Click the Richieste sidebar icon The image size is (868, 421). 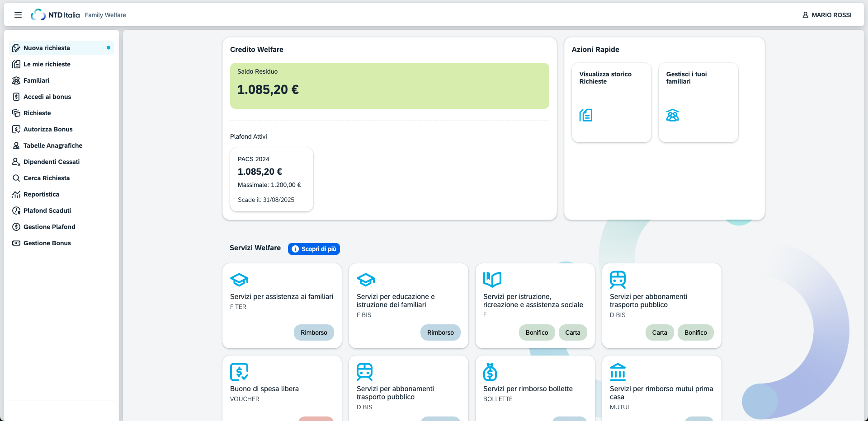tap(16, 113)
